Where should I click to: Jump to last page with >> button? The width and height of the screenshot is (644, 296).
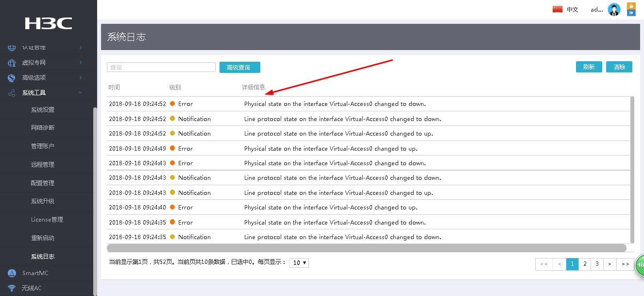(626, 264)
